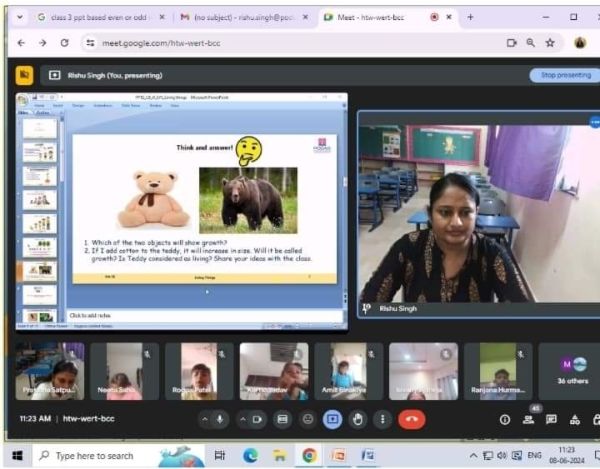The image size is (600, 469).
Task: Open the emoji reactions button
Action: click(308, 419)
